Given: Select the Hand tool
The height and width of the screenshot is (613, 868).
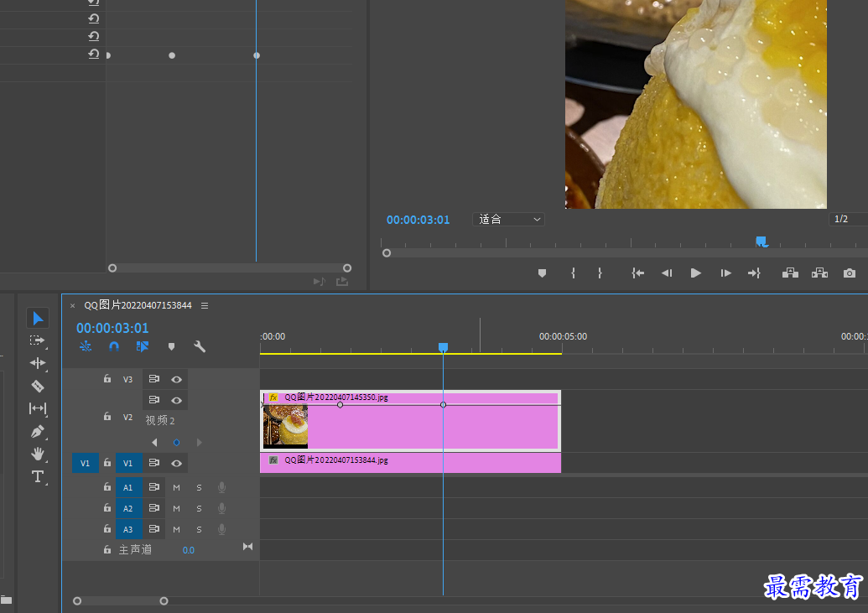Looking at the screenshot, I should [38, 454].
